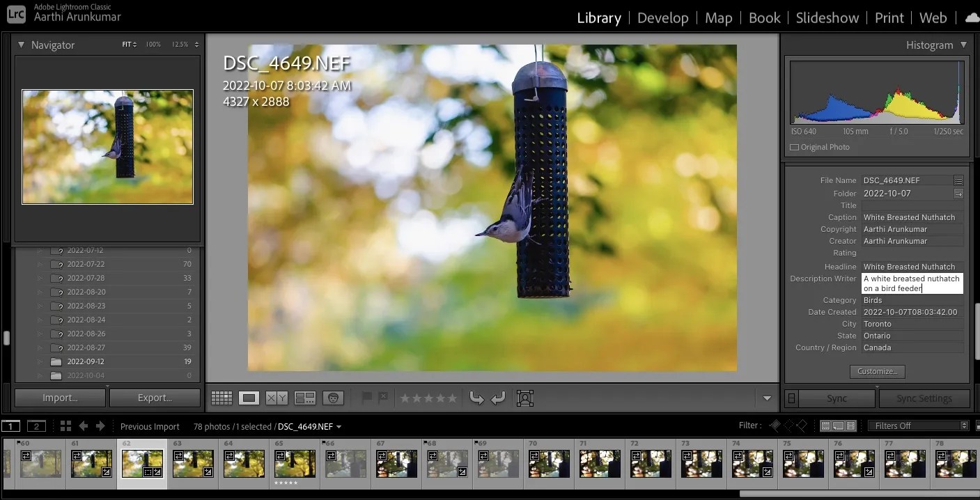Click the Import button
This screenshot has height=500, width=980.
click(x=59, y=398)
